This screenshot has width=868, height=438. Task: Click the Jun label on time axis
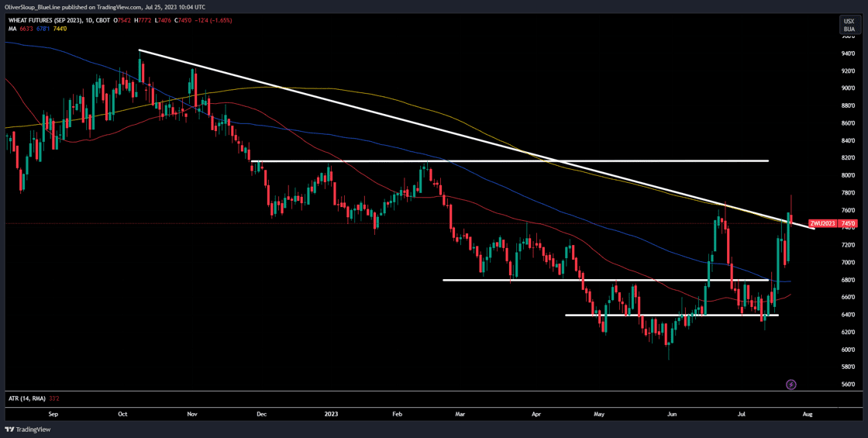pos(673,414)
